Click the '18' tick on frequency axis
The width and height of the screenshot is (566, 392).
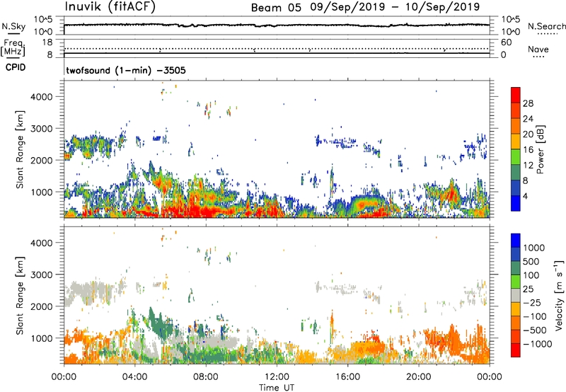(47, 42)
